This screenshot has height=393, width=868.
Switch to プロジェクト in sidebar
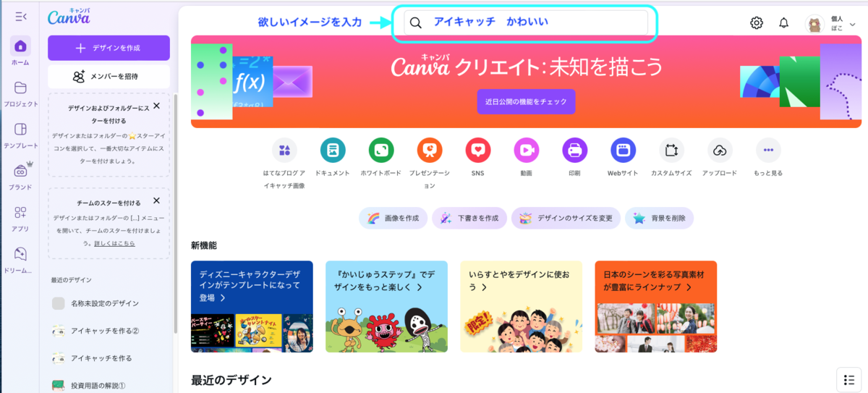pos(20,94)
